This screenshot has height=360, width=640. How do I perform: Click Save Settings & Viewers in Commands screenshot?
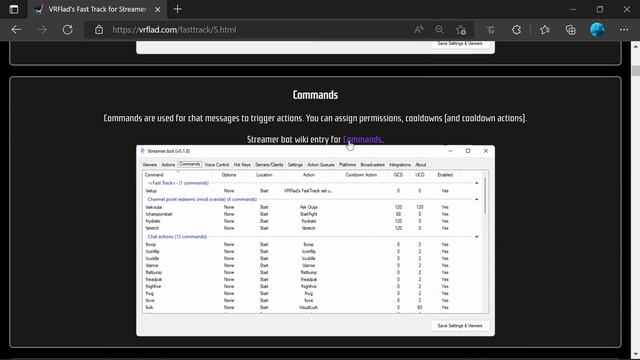pos(460,326)
